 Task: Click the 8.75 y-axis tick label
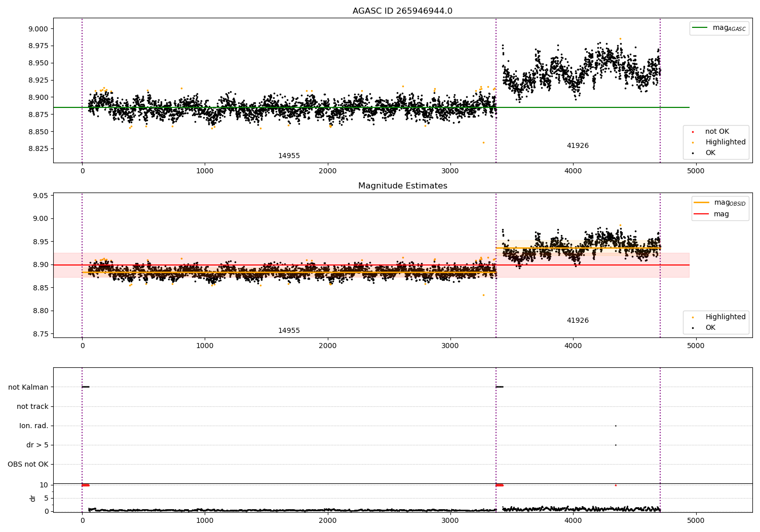40,334
